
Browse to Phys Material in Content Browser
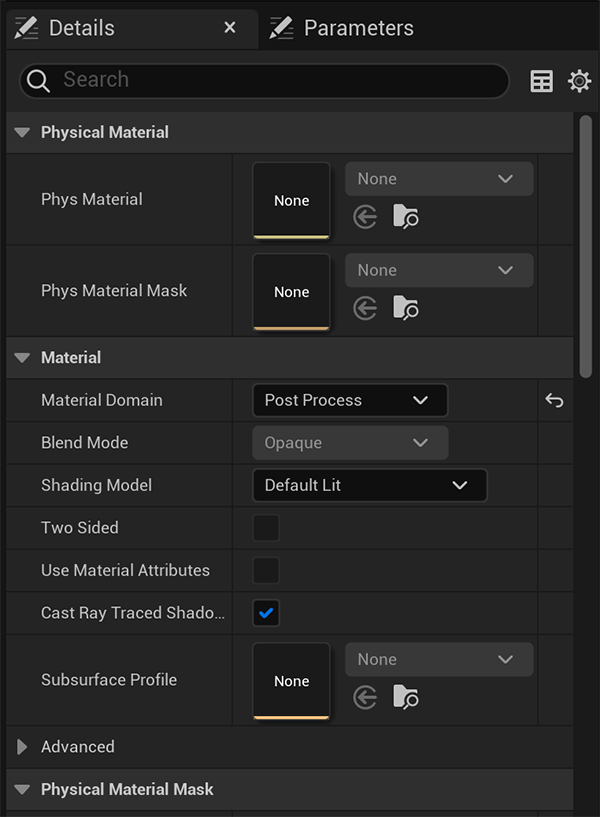(405, 217)
